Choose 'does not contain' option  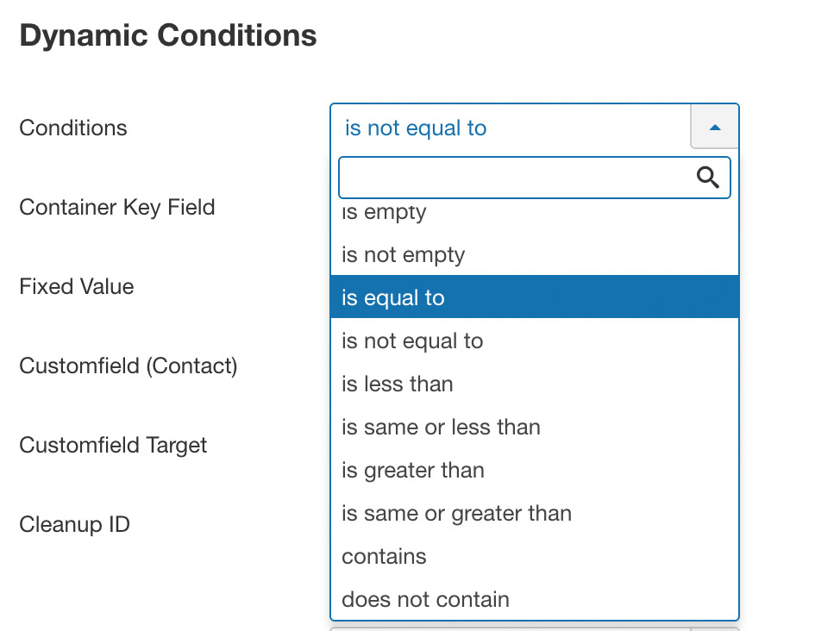coord(535,599)
